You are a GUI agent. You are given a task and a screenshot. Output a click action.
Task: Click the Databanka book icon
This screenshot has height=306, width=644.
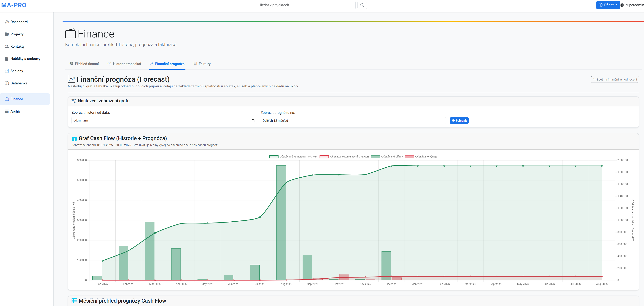coord(7,83)
